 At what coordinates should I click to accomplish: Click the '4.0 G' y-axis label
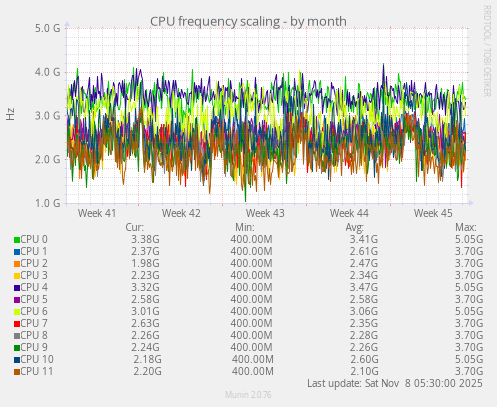48,72
